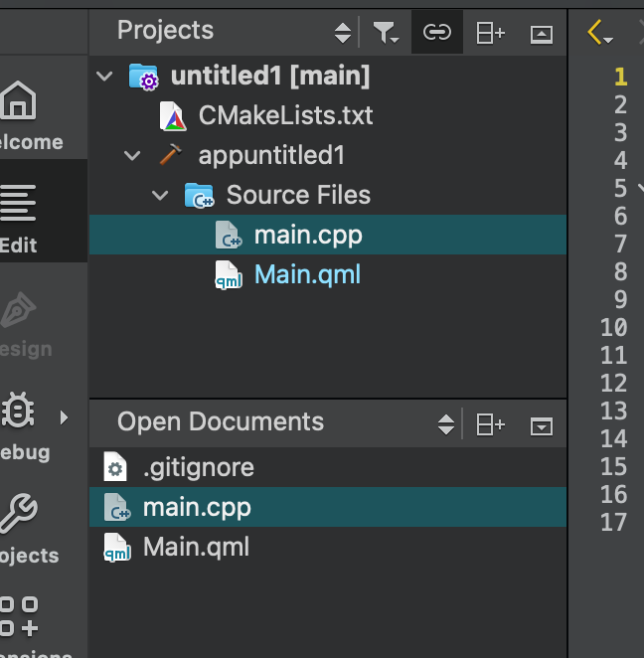Screen dimensions: 644x658
Task: Open the Projects view selector dropdown
Action: pos(342,33)
